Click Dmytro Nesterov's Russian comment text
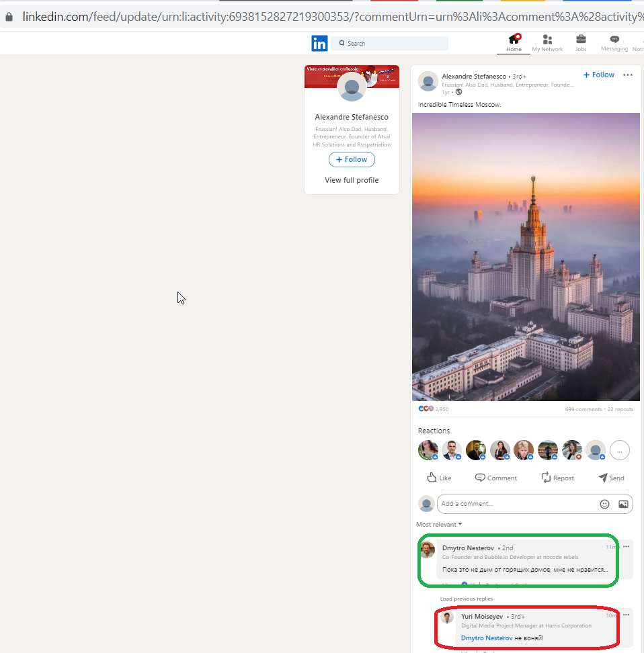Screen dimensions: 644x653 tap(525, 569)
